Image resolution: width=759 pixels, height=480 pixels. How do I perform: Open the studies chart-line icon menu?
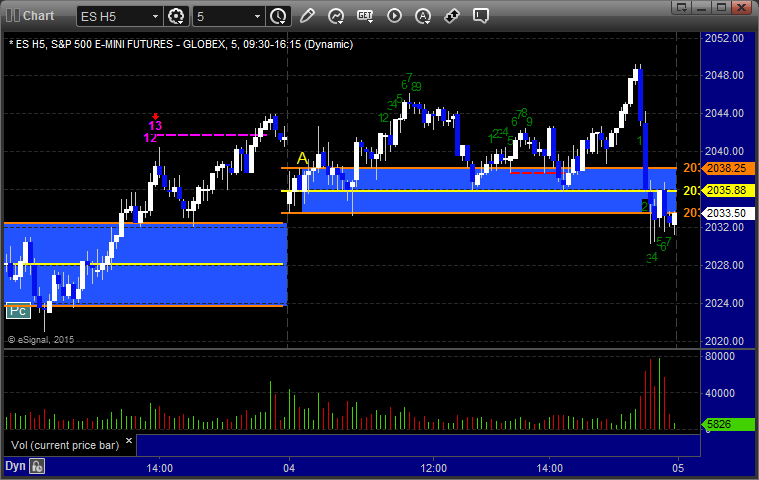(x=336, y=16)
